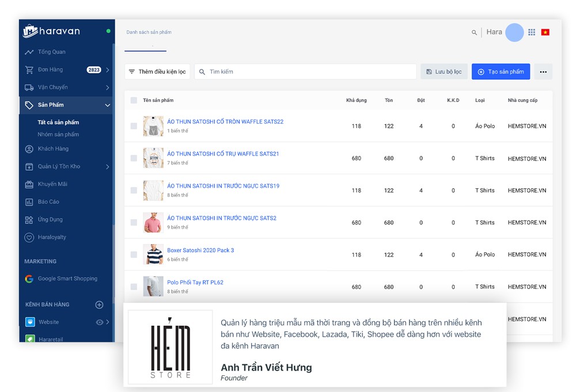The height and width of the screenshot is (392, 576).
Task: Click the Khách Hàng person icon
Action: 29,149
